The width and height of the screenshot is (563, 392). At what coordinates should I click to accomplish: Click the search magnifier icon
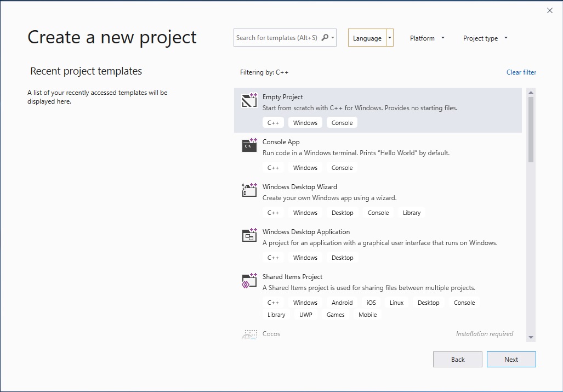coord(325,38)
